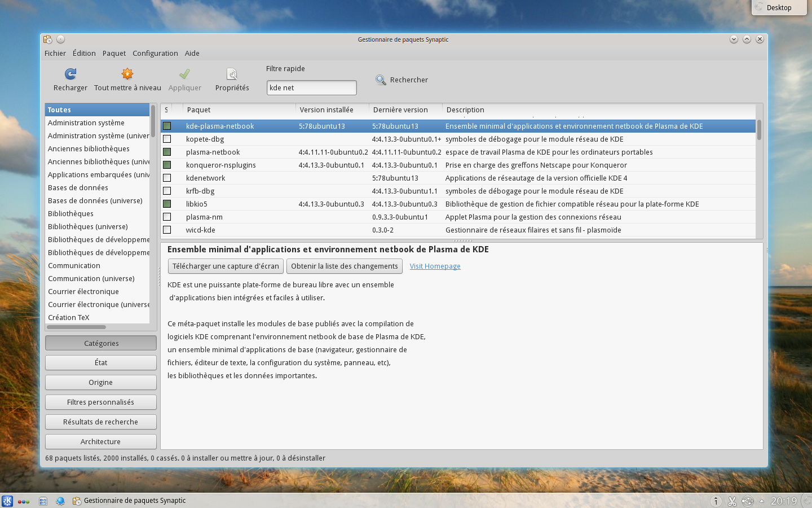
Task: Show hidden system tray icons arrow
Action: coord(762,501)
